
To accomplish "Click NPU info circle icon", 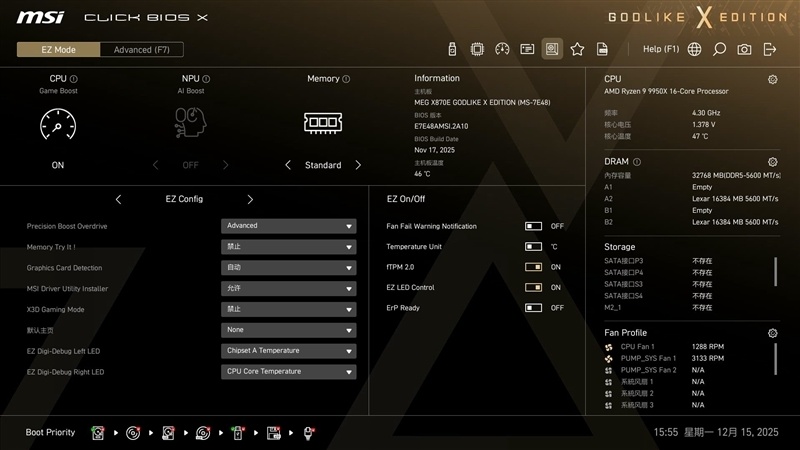I will (x=206, y=79).
